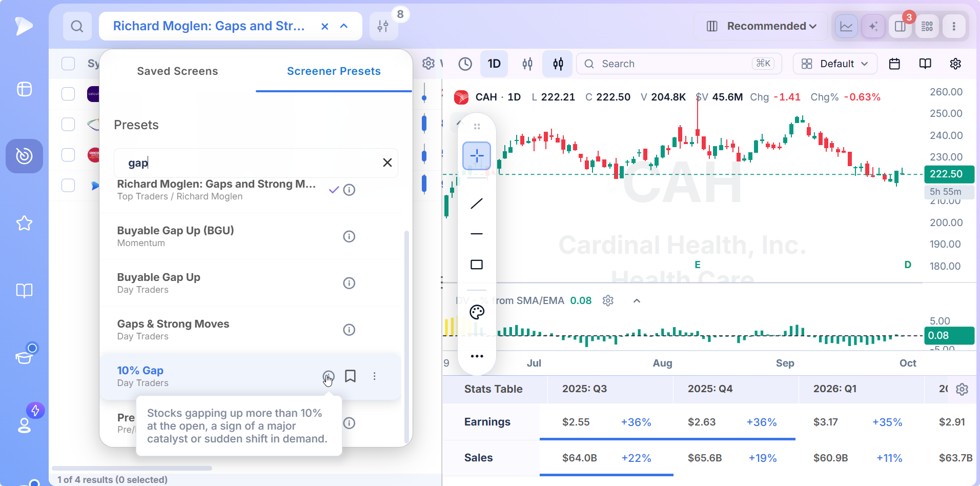This screenshot has width=980, height=486.
Task: Select the trend line drawing tool
Action: 477,204
